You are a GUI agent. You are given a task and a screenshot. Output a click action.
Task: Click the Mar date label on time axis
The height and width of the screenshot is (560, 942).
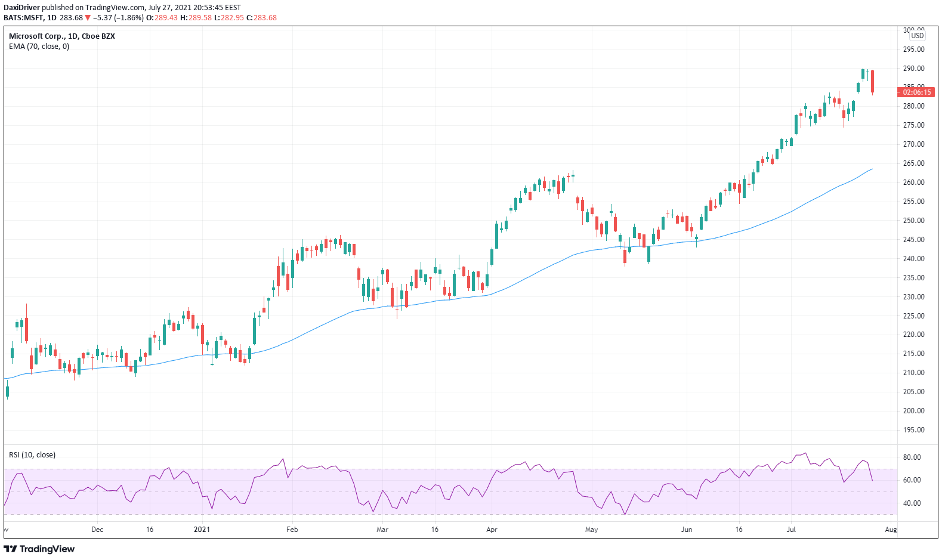(x=382, y=530)
